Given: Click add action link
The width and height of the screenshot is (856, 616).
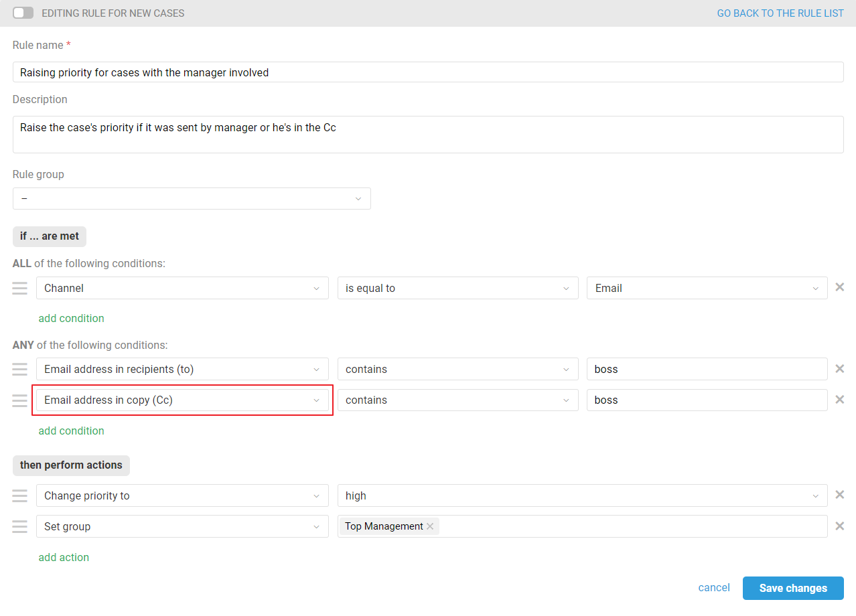Looking at the screenshot, I should 64,557.
